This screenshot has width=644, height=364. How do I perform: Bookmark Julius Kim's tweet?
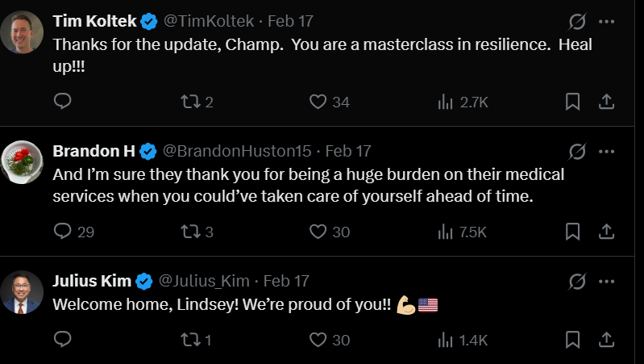pyautogui.click(x=572, y=340)
